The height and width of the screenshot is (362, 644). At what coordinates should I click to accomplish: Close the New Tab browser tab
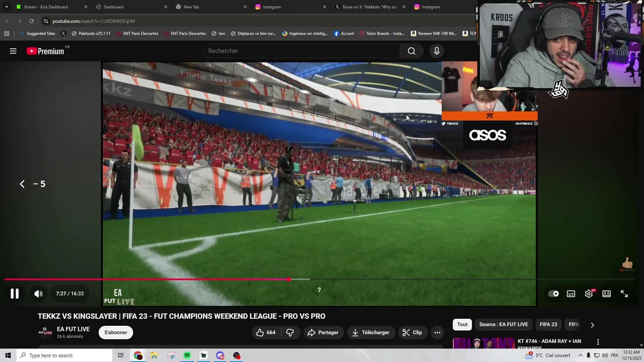245,7
